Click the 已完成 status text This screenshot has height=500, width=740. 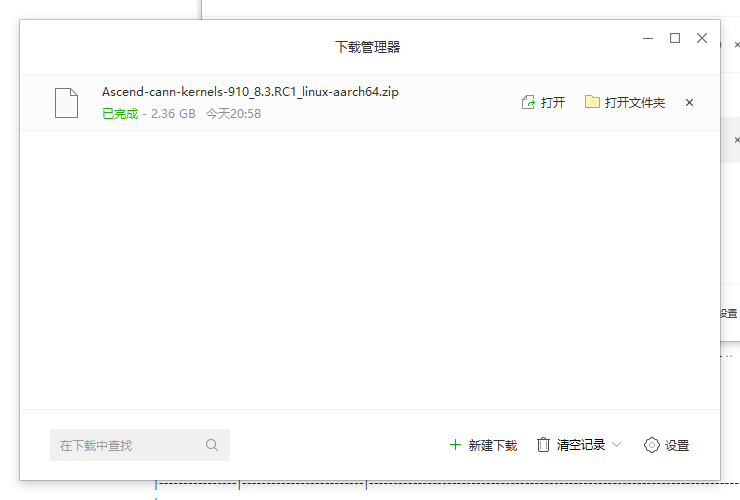(x=120, y=114)
